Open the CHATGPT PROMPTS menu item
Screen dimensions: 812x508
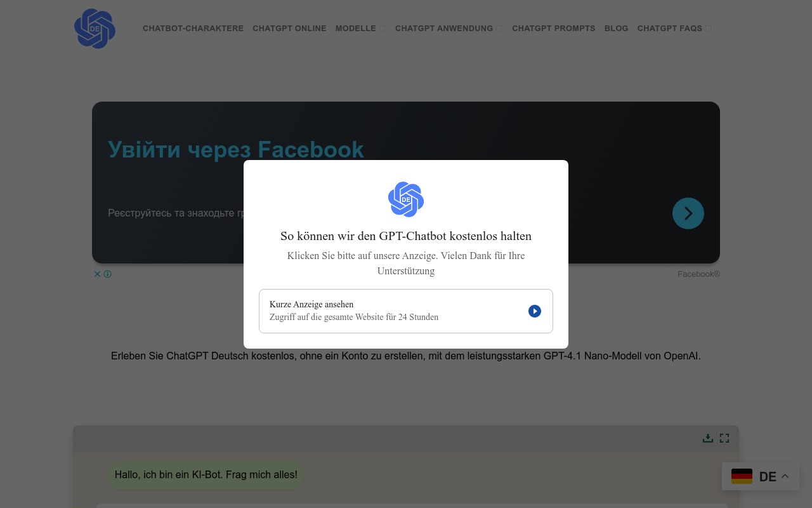click(554, 29)
